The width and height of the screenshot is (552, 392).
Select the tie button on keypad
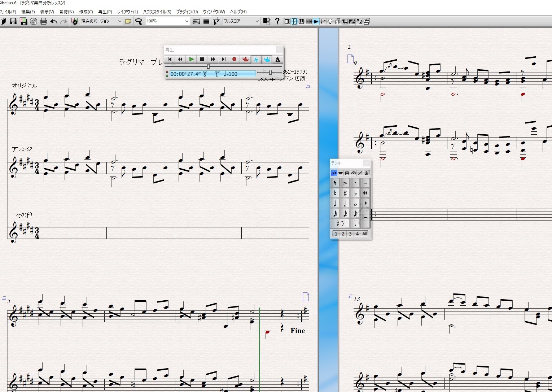pos(365,218)
